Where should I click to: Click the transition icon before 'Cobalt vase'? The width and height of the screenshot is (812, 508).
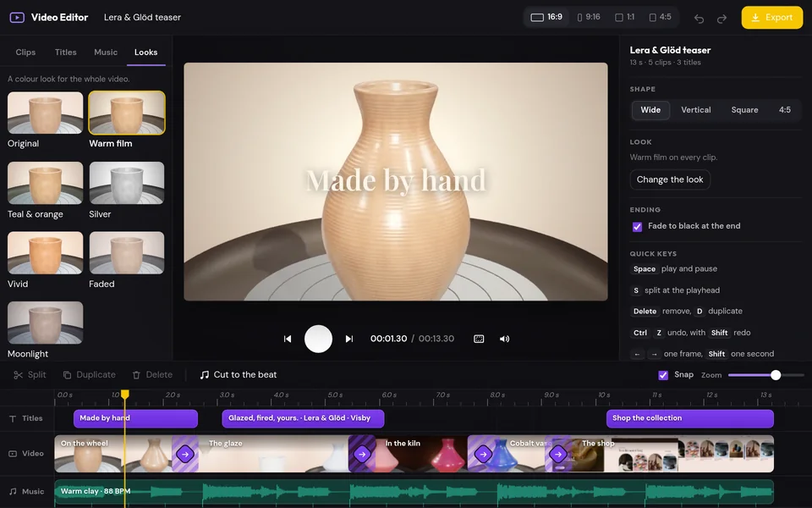pos(483,455)
